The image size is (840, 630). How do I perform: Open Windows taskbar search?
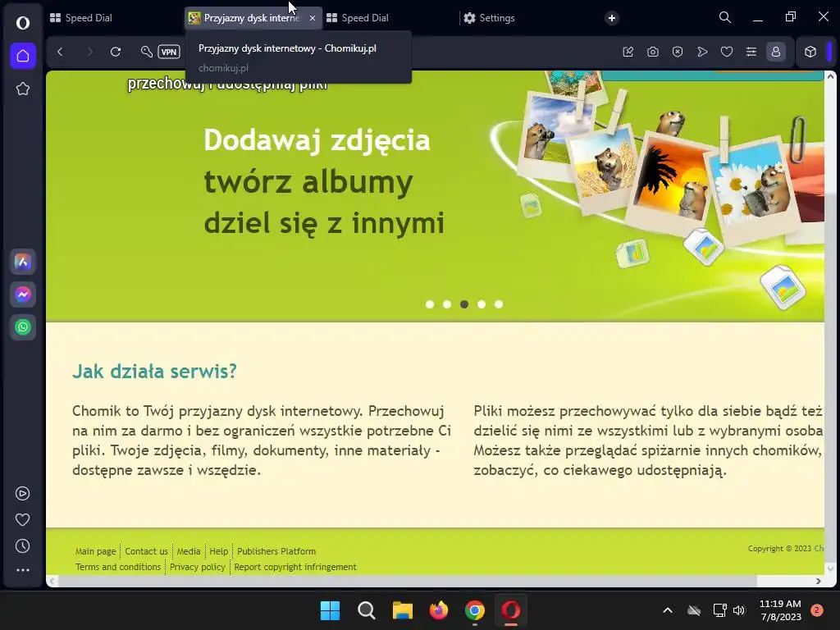pyautogui.click(x=367, y=610)
